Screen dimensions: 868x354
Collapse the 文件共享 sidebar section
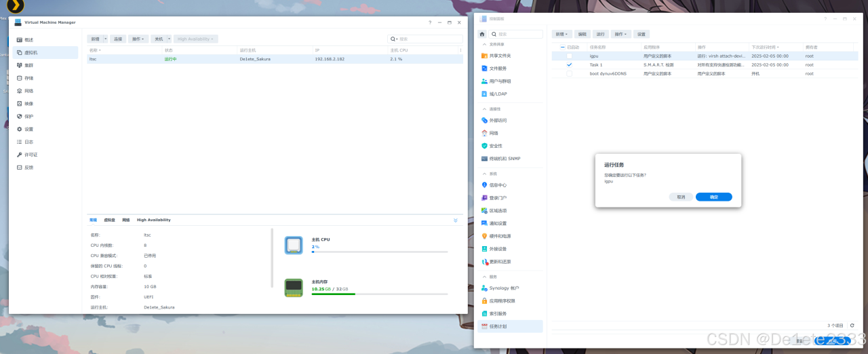(484, 45)
